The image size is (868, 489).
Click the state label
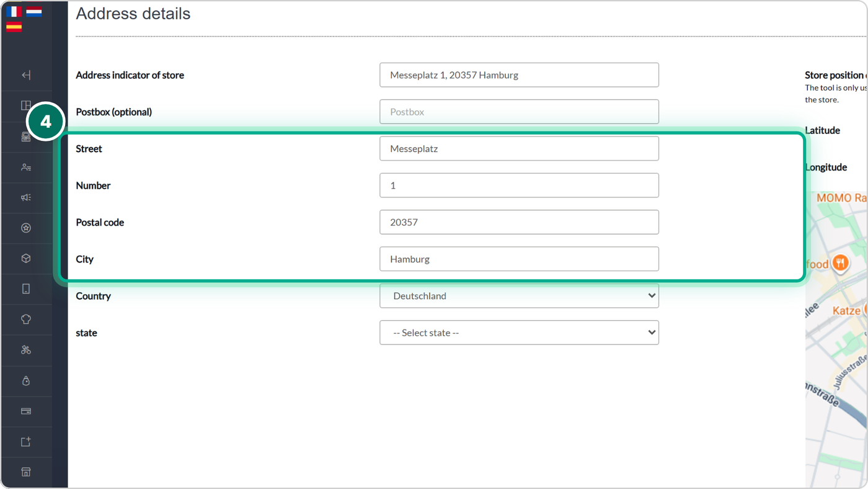point(87,333)
